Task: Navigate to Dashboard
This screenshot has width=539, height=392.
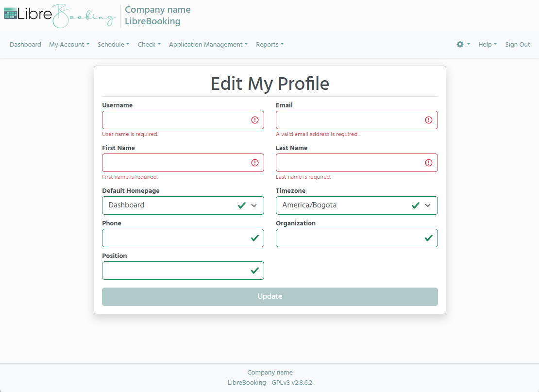Action: coord(25,44)
